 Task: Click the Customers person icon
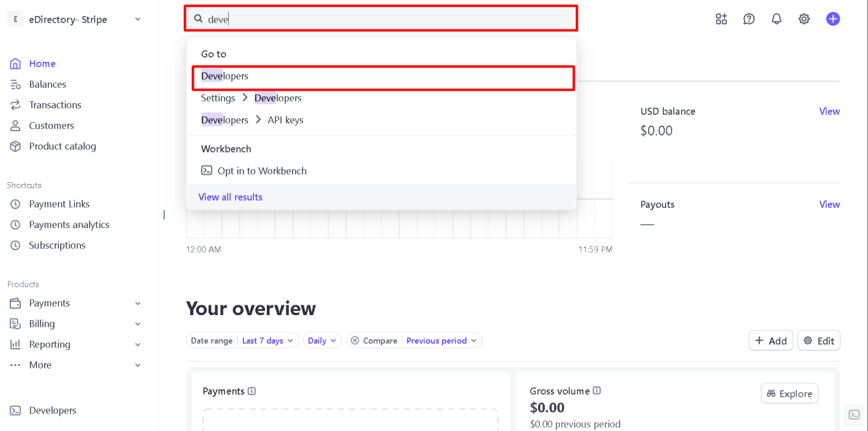15,126
